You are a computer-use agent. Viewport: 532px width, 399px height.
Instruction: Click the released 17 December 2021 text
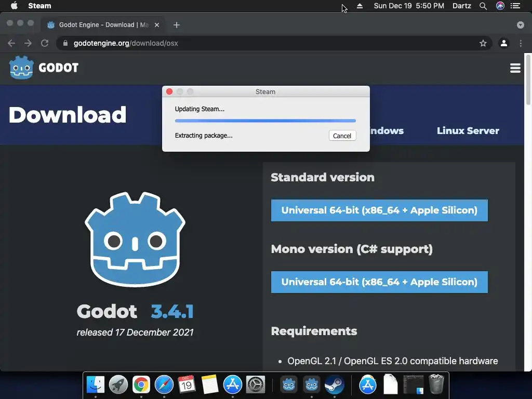pyautogui.click(x=135, y=332)
